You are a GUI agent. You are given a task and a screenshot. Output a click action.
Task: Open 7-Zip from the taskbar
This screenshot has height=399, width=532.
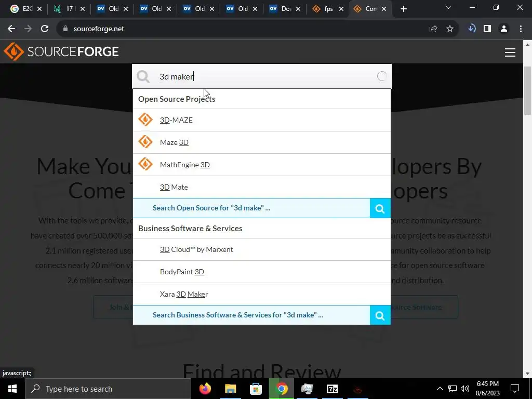click(332, 389)
